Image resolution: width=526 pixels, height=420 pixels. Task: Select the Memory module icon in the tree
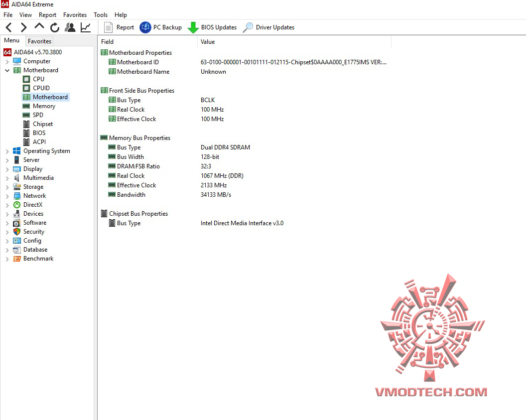26,106
